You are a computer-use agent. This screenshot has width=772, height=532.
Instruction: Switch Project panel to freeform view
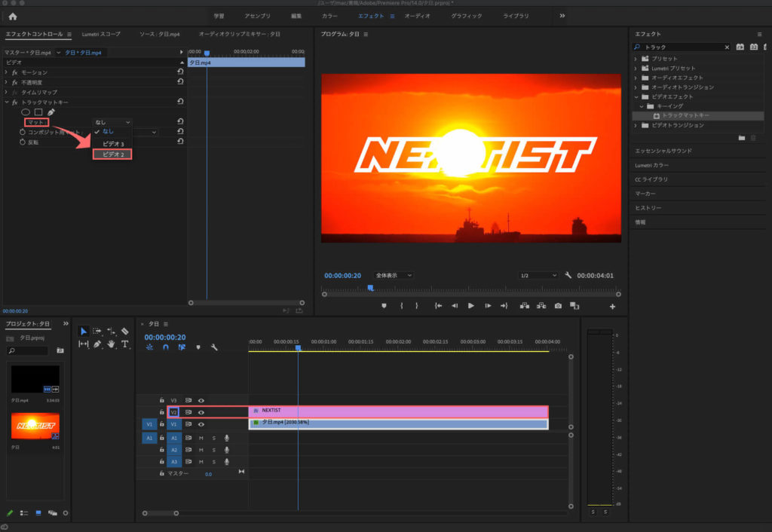pos(53,513)
